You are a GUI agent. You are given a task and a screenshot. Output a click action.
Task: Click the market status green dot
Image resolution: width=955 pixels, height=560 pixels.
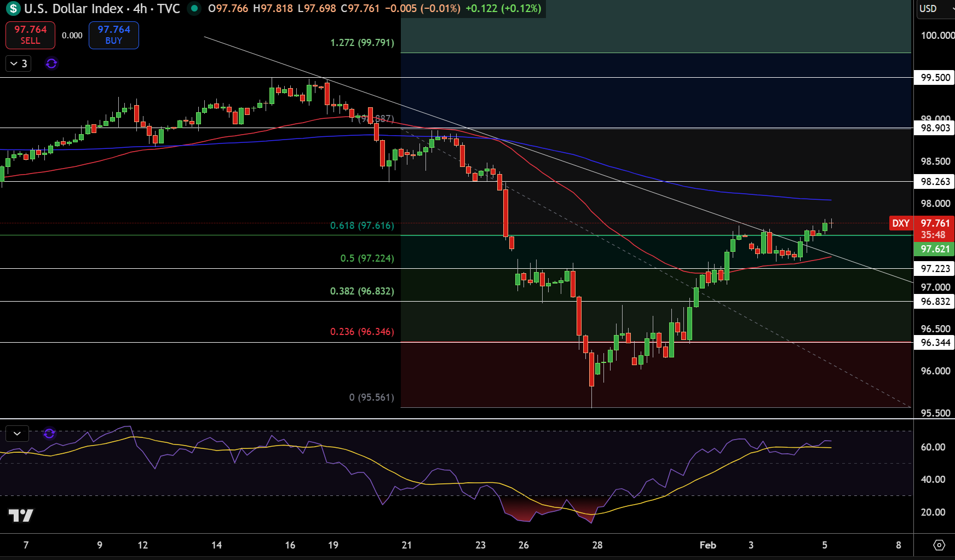tap(194, 8)
